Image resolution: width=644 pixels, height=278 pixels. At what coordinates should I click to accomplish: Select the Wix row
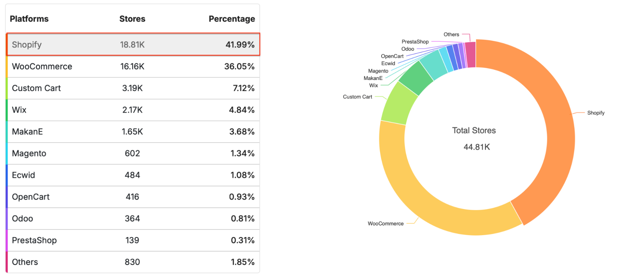(x=133, y=110)
